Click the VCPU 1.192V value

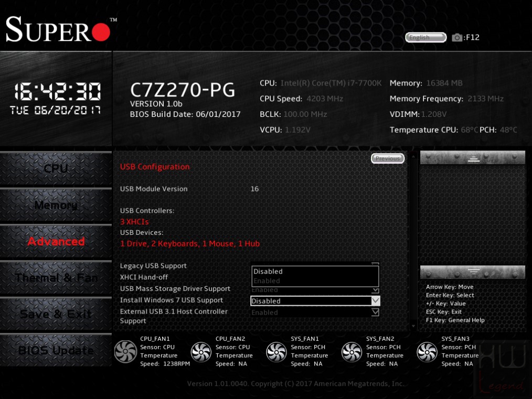297,130
